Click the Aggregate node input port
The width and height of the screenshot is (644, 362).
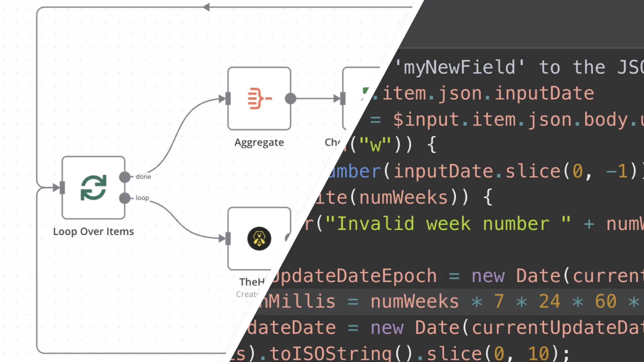point(228,99)
